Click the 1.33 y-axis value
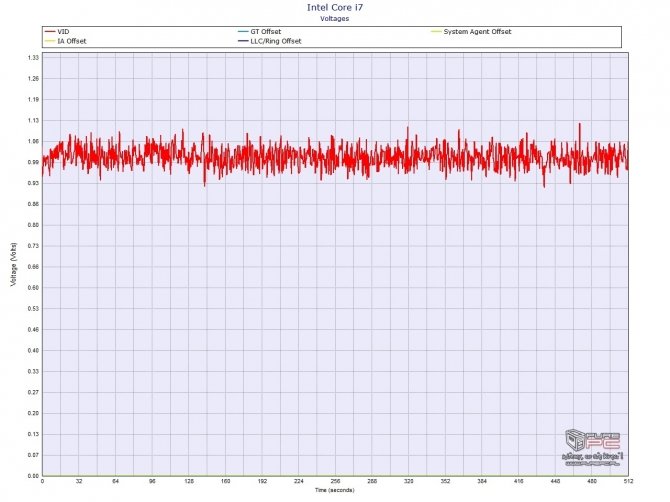The width and height of the screenshot is (670, 502). [33, 58]
